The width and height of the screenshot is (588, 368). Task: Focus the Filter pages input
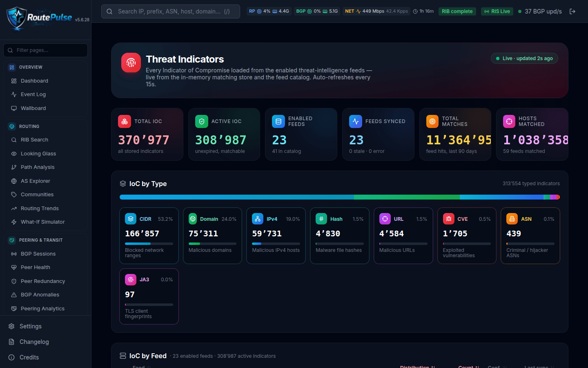[x=45, y=50]
